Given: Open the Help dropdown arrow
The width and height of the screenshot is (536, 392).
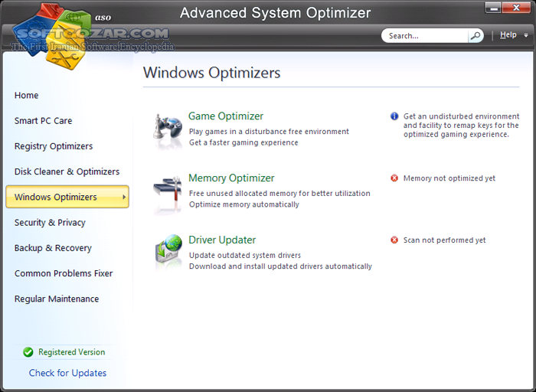Looking at the screenshot, I should click(526, 35).
